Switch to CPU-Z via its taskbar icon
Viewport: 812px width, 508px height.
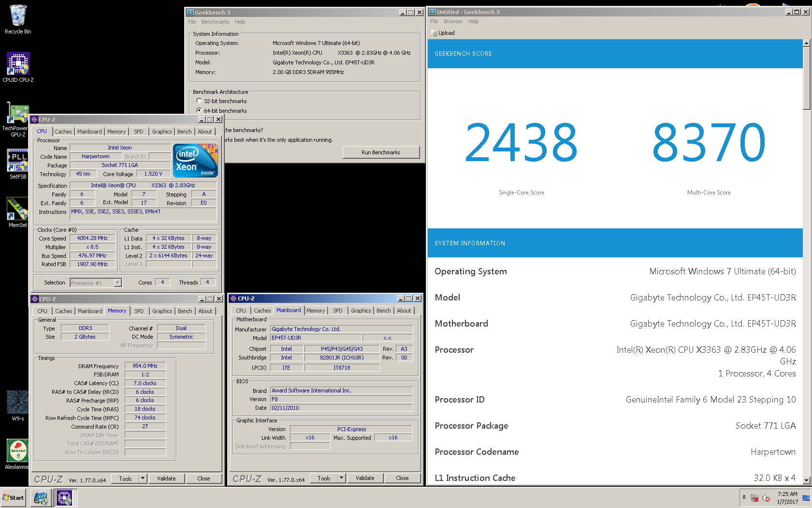[x=64, y=497]
